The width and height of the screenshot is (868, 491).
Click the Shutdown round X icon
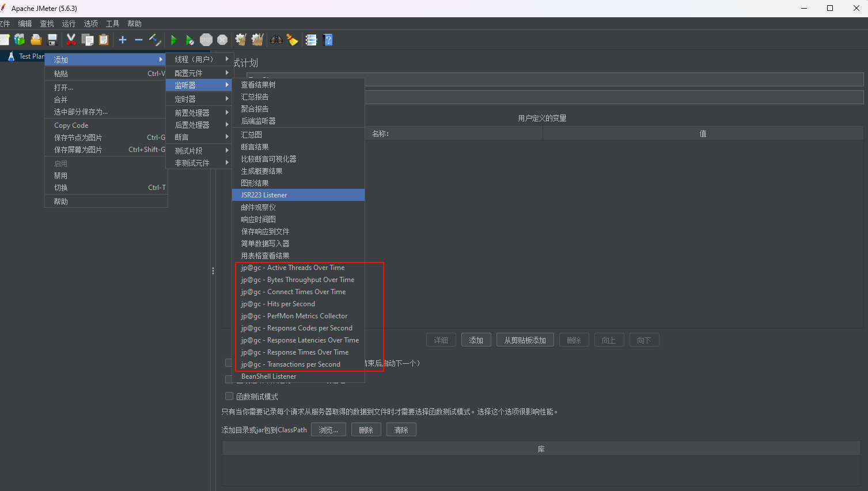[222, 40]
